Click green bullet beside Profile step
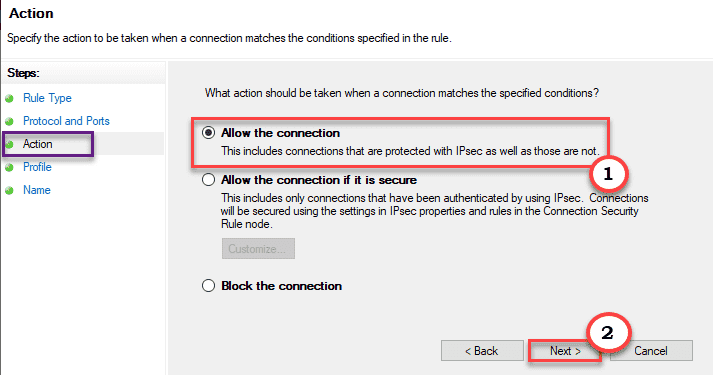The height and width of the screenshot is (375, 713). click(9, 168)
